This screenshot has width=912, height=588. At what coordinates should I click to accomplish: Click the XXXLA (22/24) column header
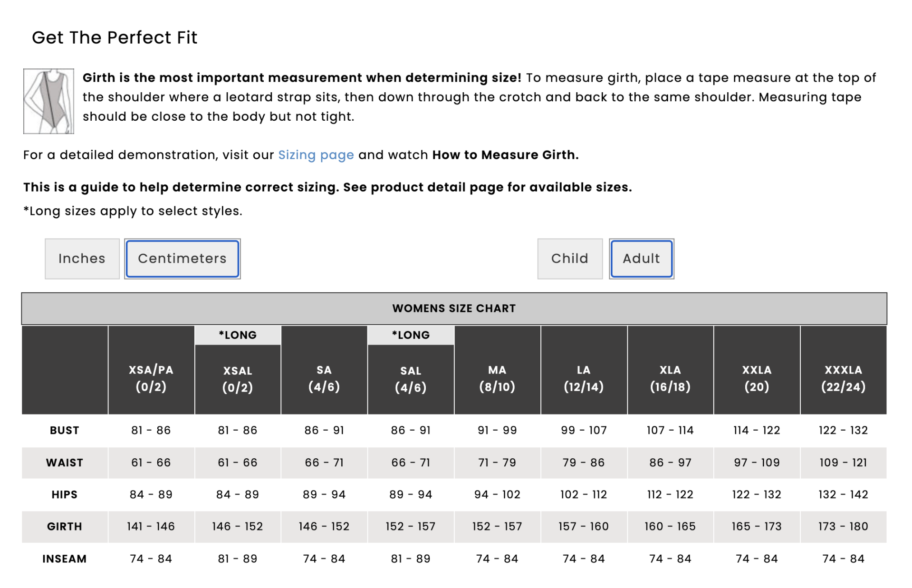843,378
